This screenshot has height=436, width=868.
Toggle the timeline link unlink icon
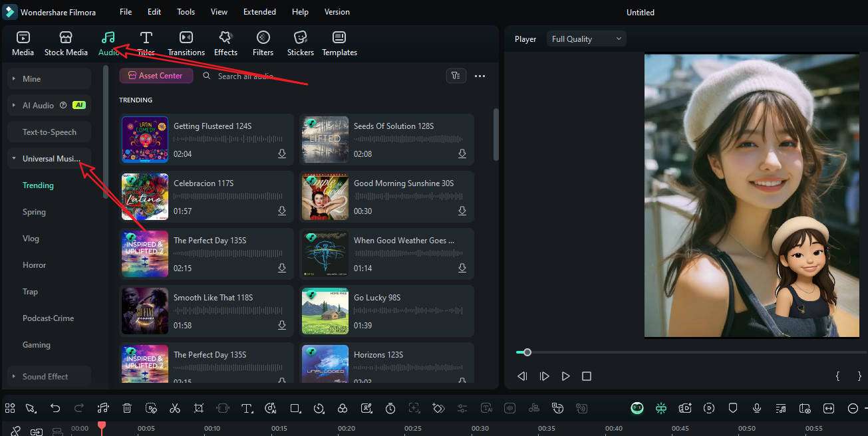[x=15, y=431]
